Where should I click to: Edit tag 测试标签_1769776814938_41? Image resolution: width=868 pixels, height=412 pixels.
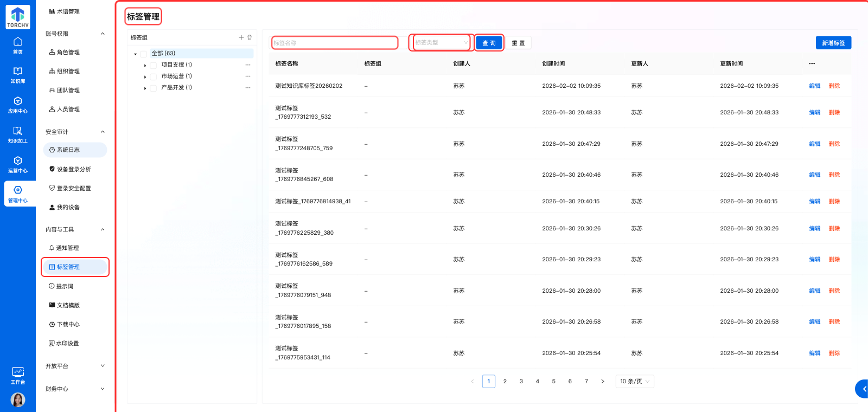pyautogui.click(x=815, y=201)
